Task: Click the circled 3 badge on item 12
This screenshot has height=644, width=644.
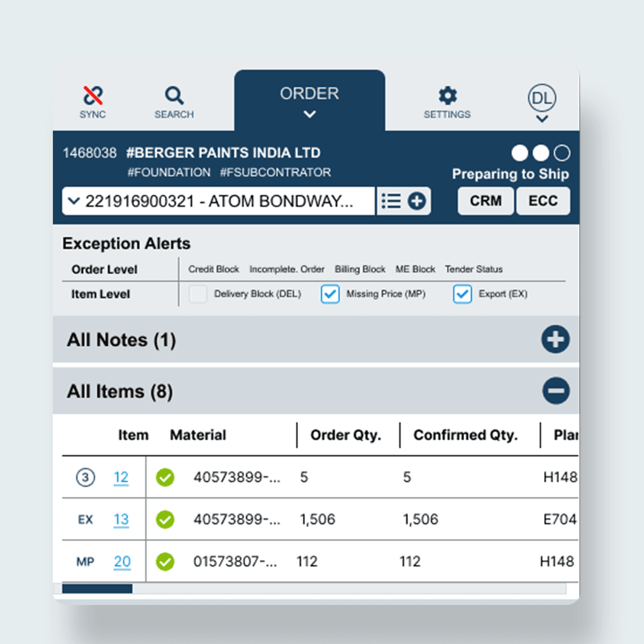Action: point(86,477)
